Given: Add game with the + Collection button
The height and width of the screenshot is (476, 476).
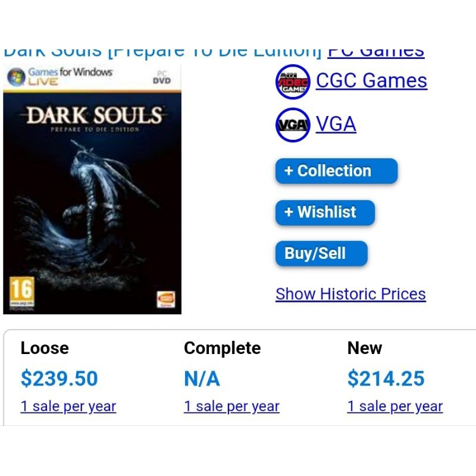Looking at the screenshot, I should pos(336,171).
